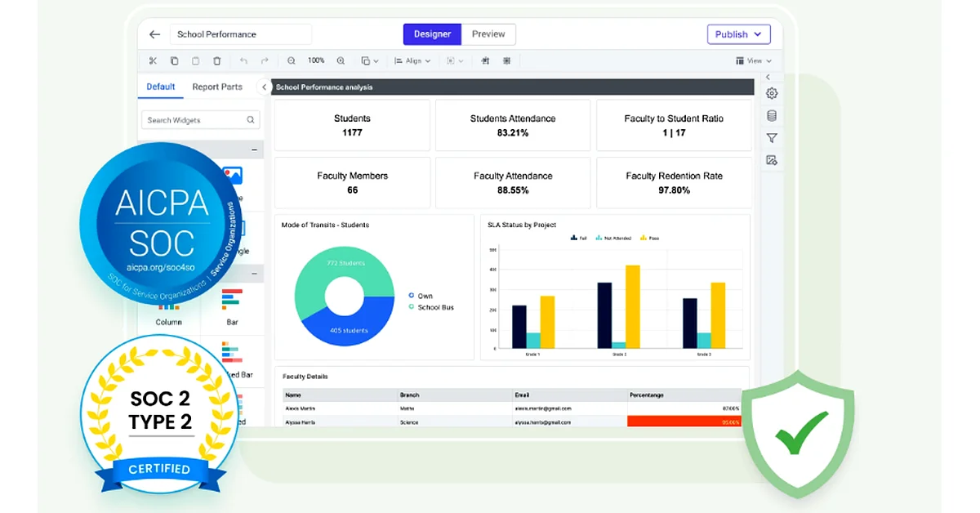This screenshot has height=513, width=980.
Task: Open the image manager icon in right rail
Action: 772,160
